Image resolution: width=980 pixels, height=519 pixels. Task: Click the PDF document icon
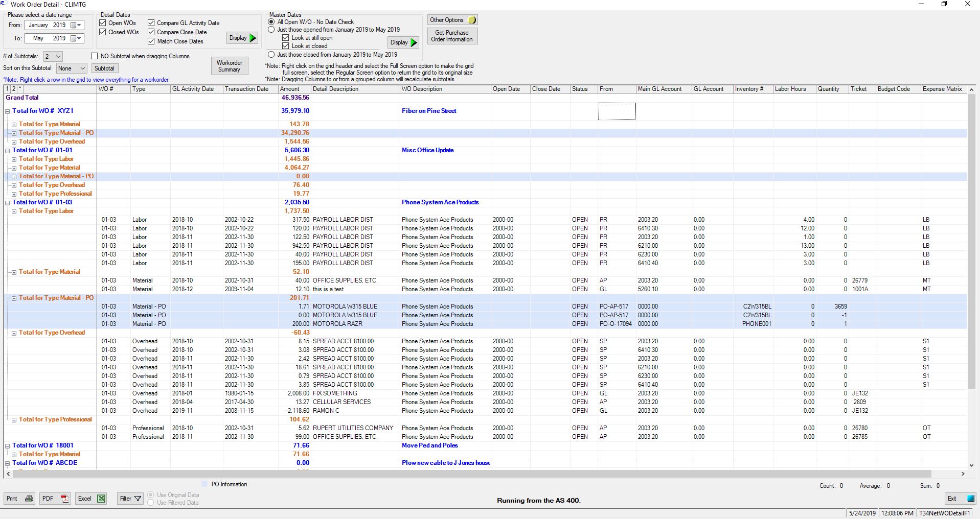tap(65, 499)
